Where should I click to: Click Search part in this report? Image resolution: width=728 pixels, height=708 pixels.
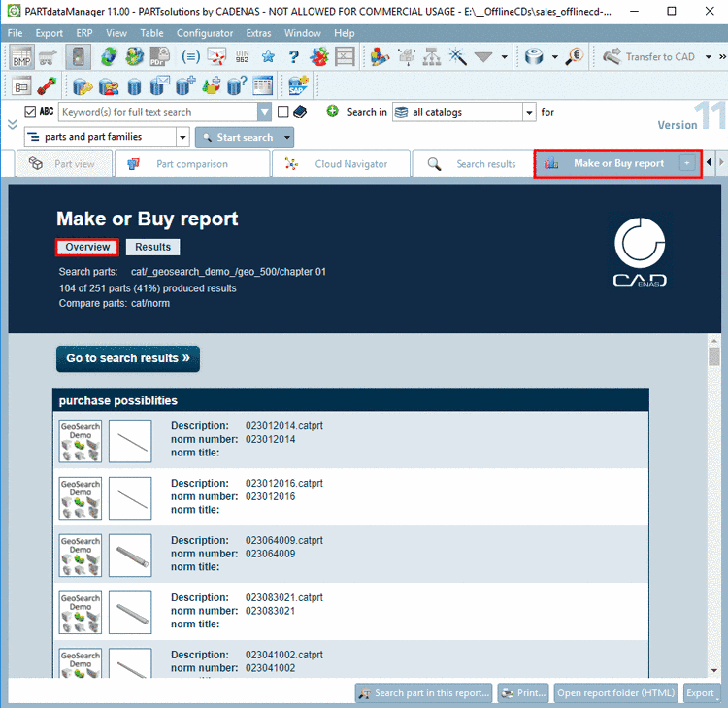coord(424,692)
